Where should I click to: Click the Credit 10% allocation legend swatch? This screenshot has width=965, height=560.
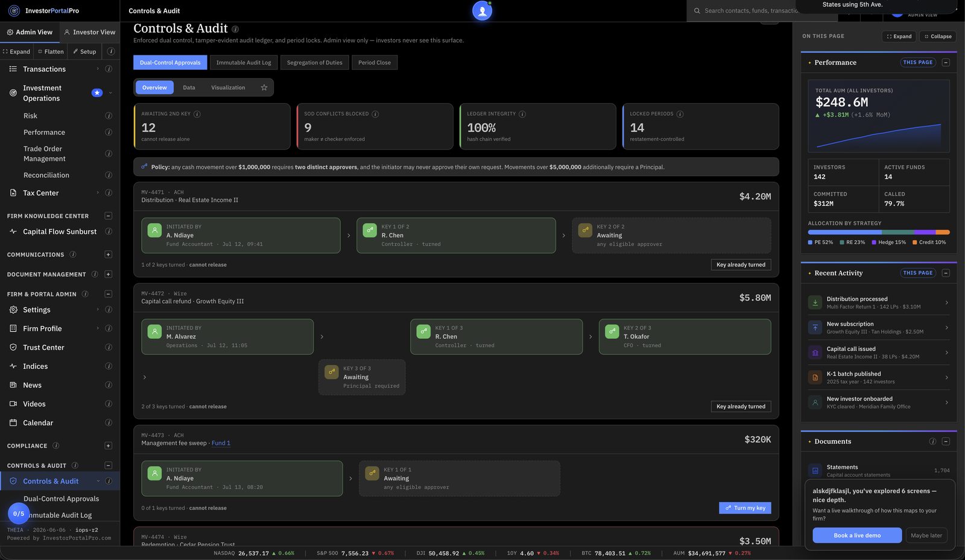point(915,242)
